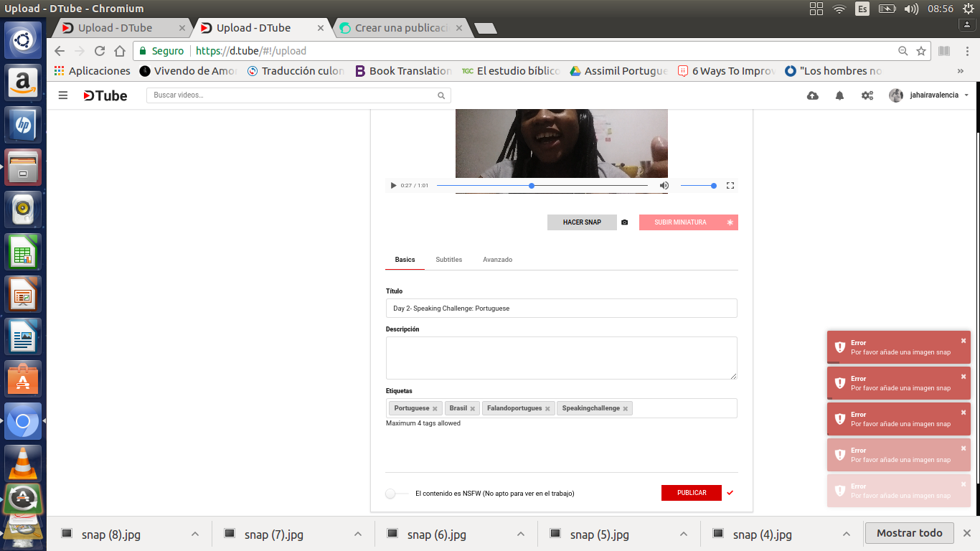Expand options for snap (6).jpg download
The height and width of the screenshot is (551, 980).
[x=520, y=534]
